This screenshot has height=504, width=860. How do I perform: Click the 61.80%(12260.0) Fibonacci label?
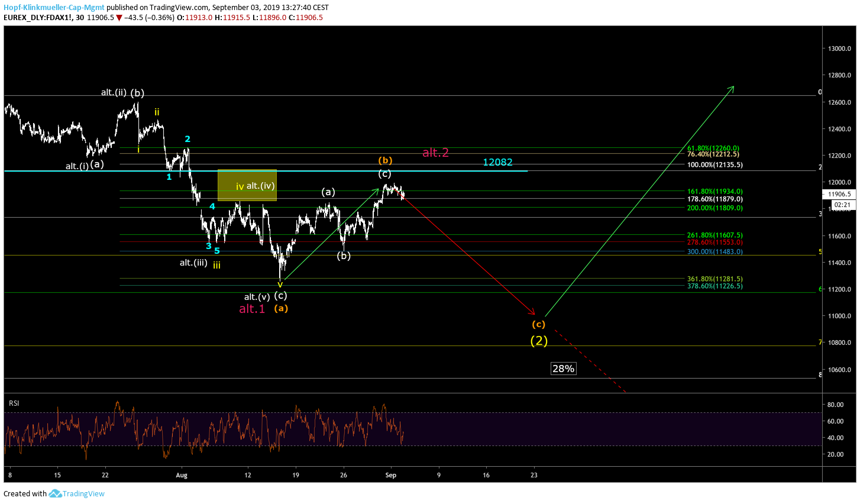(713, 148)
